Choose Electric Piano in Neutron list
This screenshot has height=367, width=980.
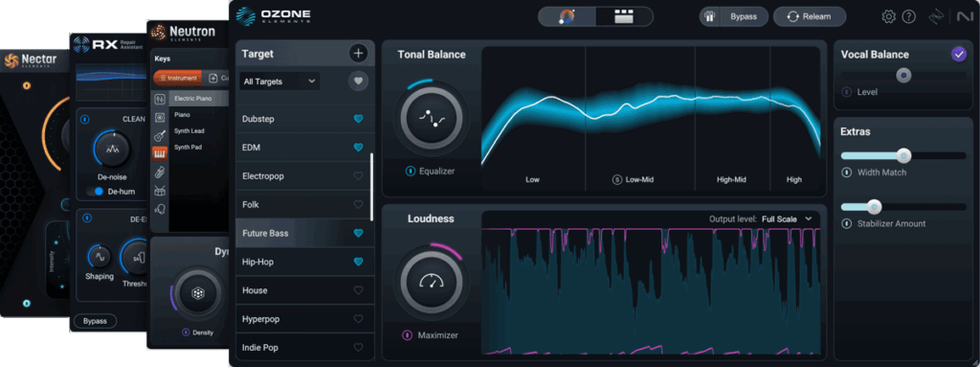(199, 99)
